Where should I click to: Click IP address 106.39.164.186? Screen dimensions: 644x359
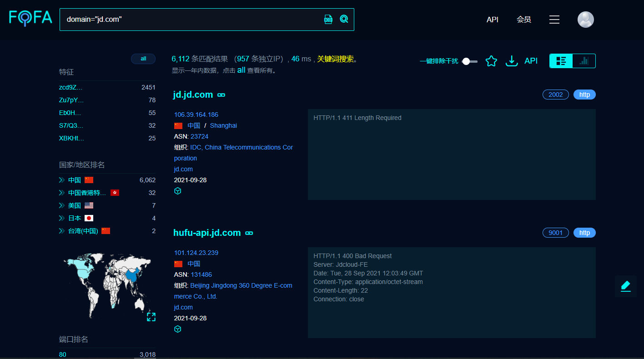(x=196, y=115)
